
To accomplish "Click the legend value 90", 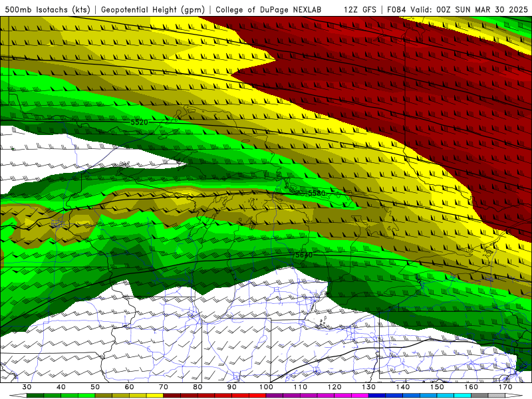I will 232,387.
